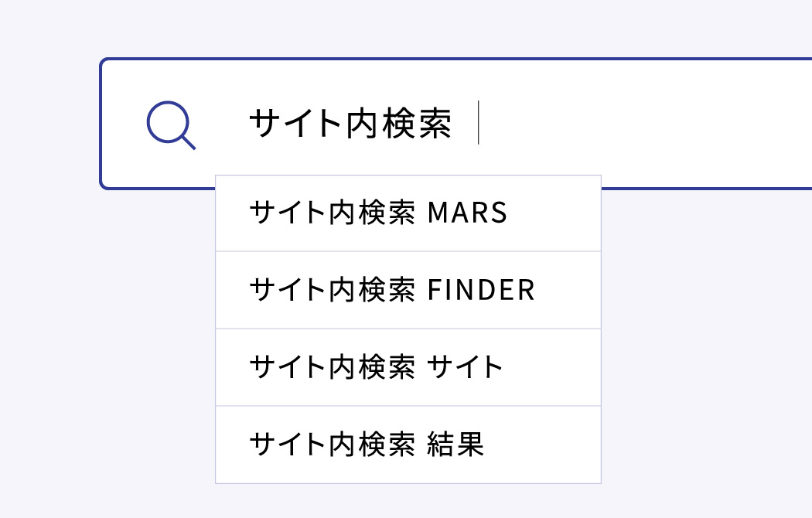Screen dimensions: 812x518
Task: Select the サイト内検索 結果 suggestion
Action: (408, 445)
